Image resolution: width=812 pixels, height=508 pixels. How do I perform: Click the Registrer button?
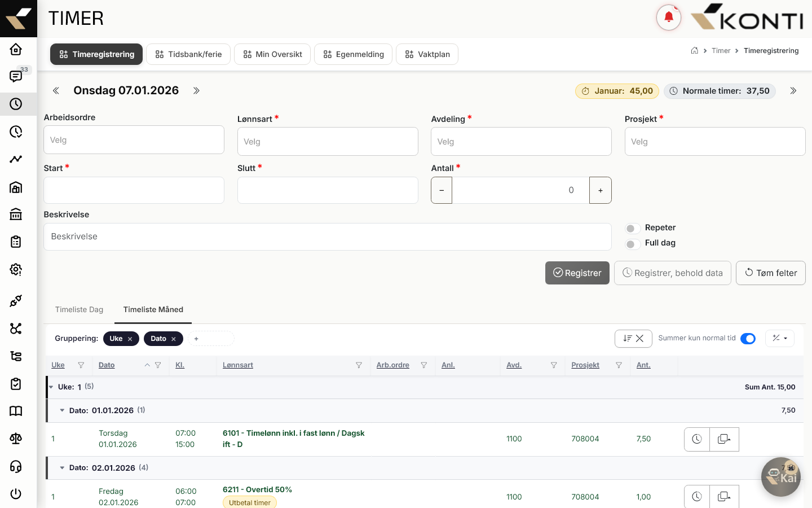[x=577, y=273]
